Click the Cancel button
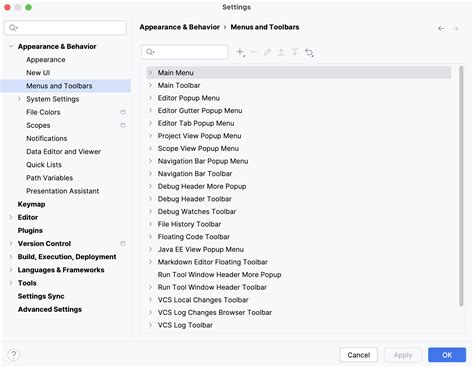 click(x=358, y=355)
